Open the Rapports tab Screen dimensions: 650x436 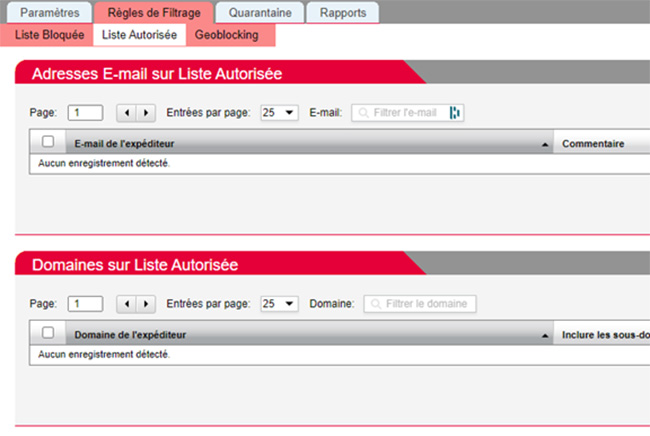(x=342, y=13)
